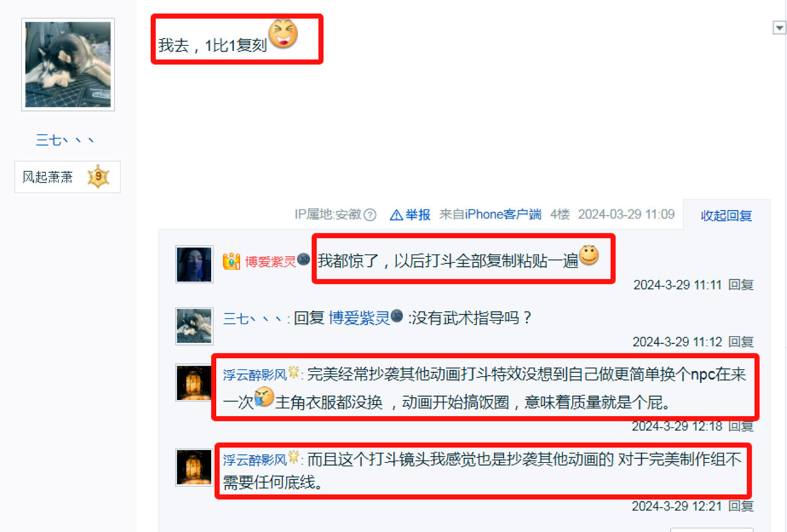Reply to the comment posted at 11:11
This screenshot has height=532, width=787.
coord(741,285)
